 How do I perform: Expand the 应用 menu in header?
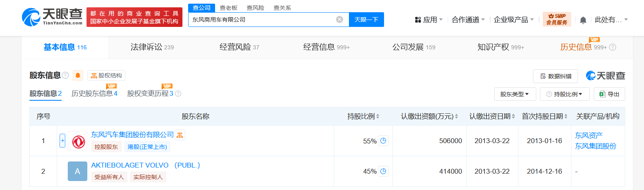429,20
